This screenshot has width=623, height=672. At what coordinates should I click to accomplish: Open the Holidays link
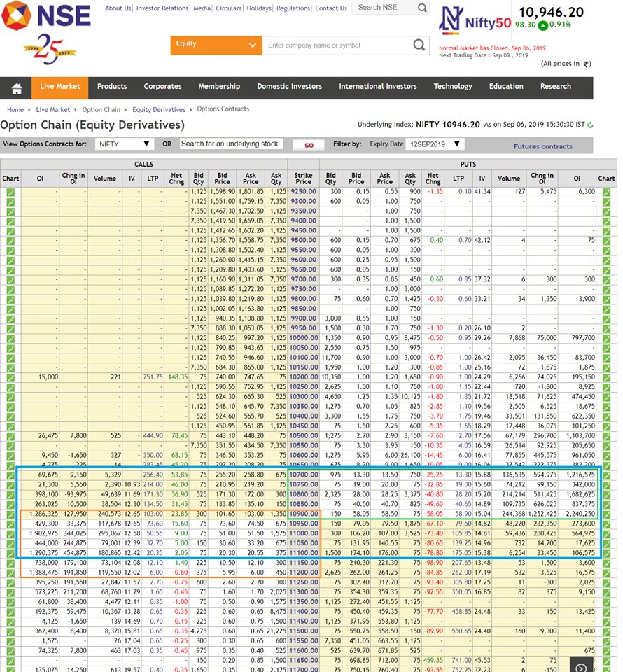tap(259, 8)
